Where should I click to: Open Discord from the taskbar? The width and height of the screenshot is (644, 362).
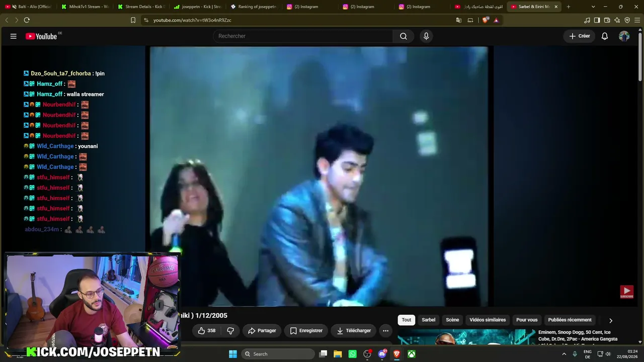point(382,354)
